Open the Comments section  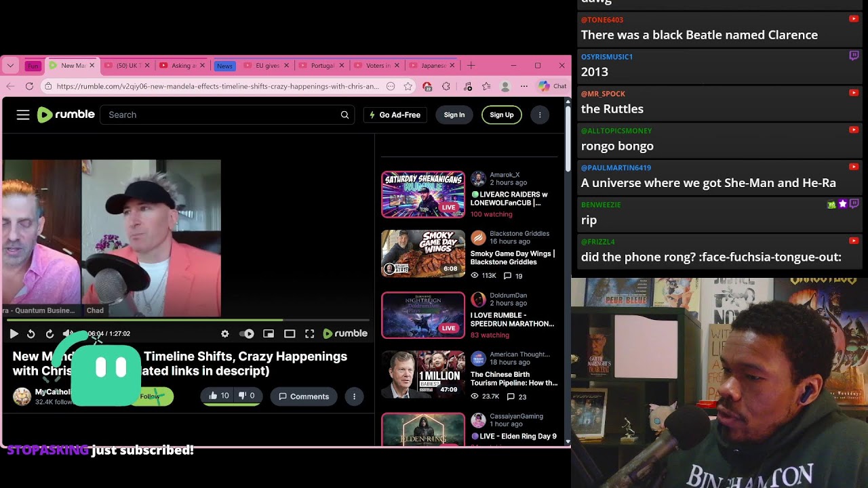coord(304,396)
